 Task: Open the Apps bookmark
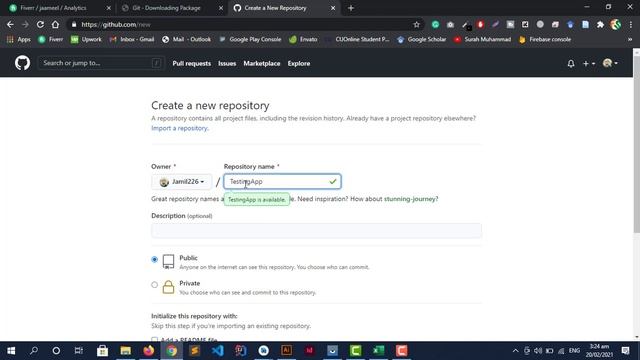(x=19, y=40)
